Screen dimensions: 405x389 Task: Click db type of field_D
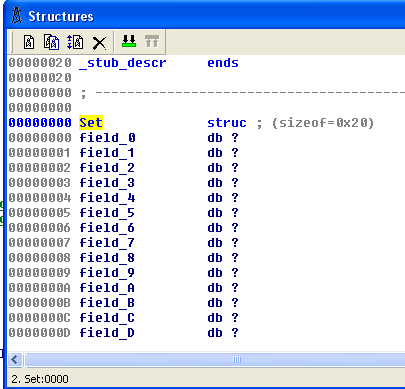click(x=215, y=333)
